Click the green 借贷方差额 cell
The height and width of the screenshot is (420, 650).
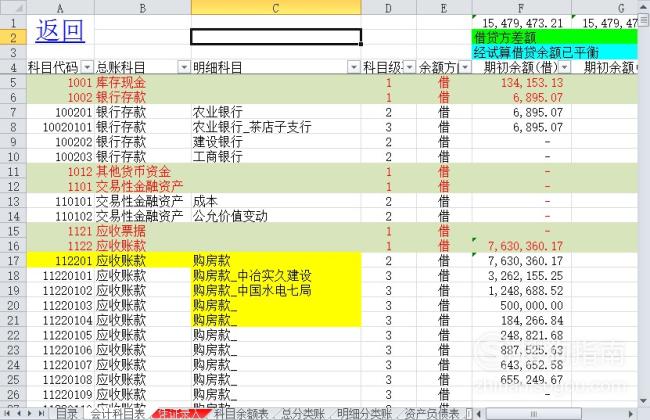tap(555, 37)
